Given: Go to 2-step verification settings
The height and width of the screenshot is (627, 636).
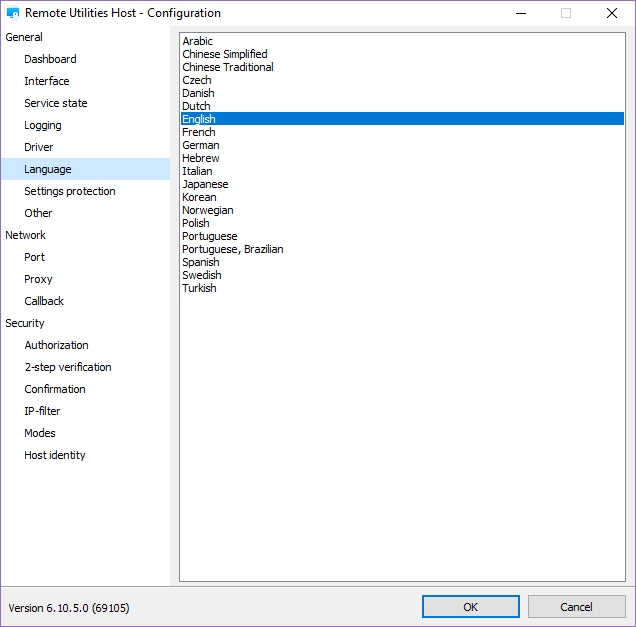Looking at the screenshot, I should [68, 367].
